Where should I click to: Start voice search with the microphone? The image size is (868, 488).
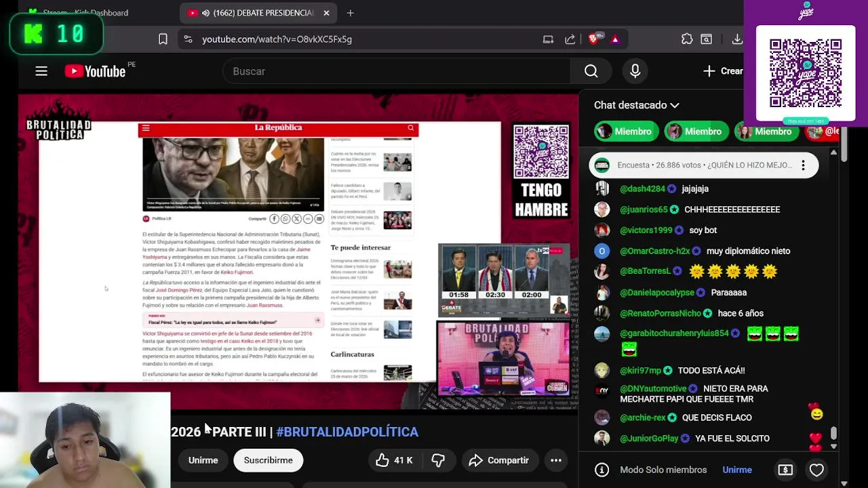635,71
